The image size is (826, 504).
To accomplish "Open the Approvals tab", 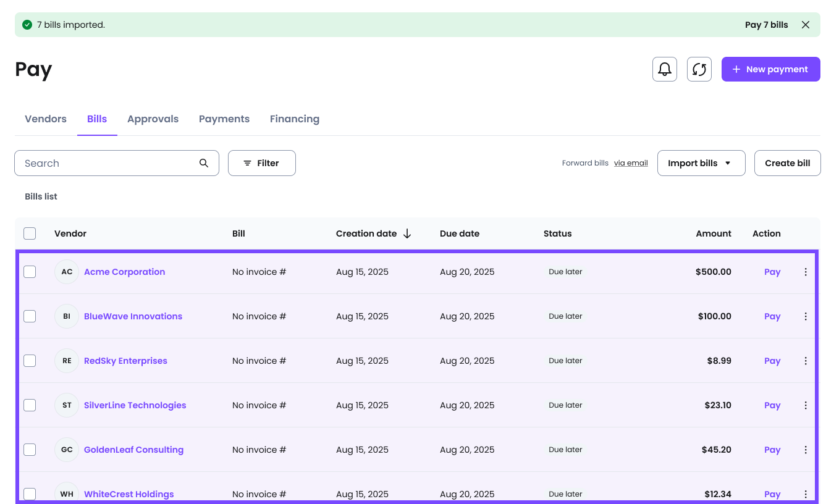I will coord(153,119).
